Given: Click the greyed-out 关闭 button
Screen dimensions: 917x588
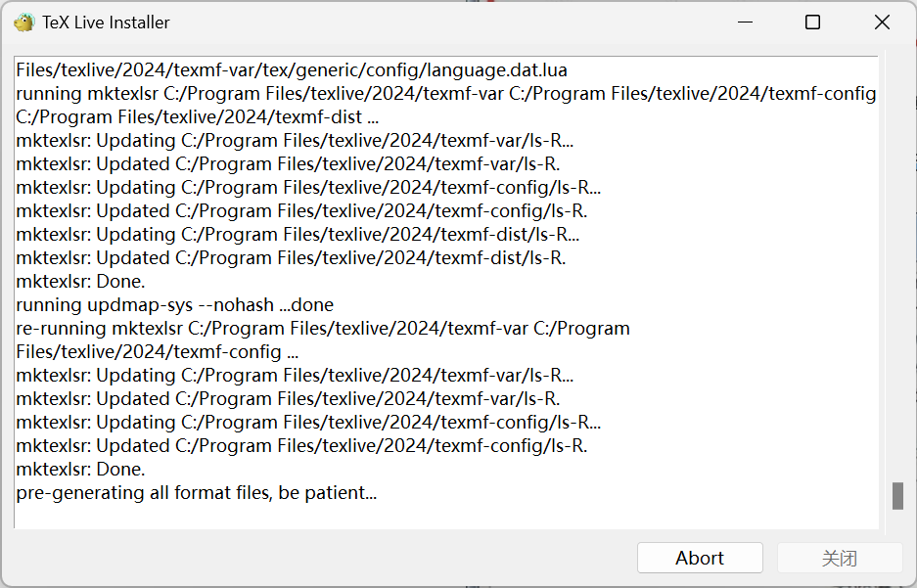Looking at the screenshot, I should pos(839,558).
